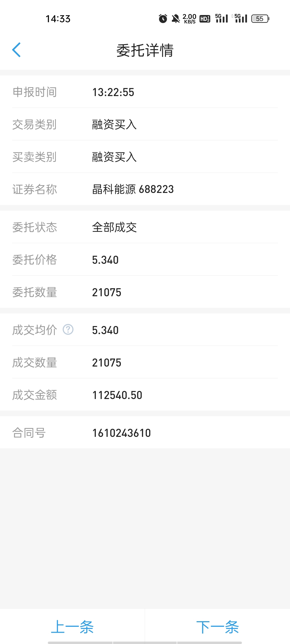Screen dimensions: 290x644
Task: Tap the blue back arrow icon
Action: [16, 50]
